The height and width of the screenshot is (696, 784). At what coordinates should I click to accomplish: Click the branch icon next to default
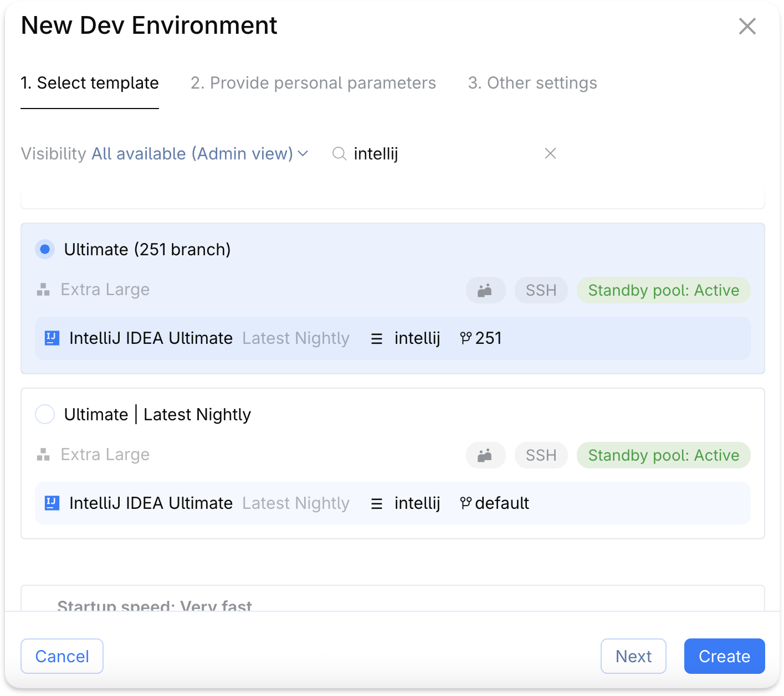[x=465, y=503]
